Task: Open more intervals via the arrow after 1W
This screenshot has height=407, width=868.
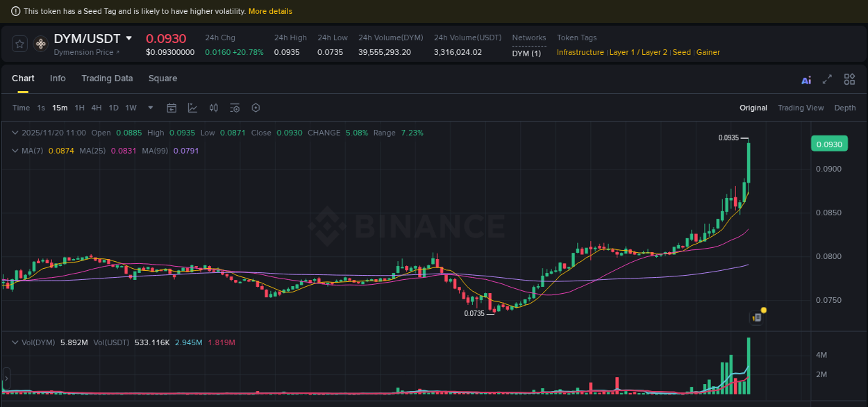Action: point(150,108)
